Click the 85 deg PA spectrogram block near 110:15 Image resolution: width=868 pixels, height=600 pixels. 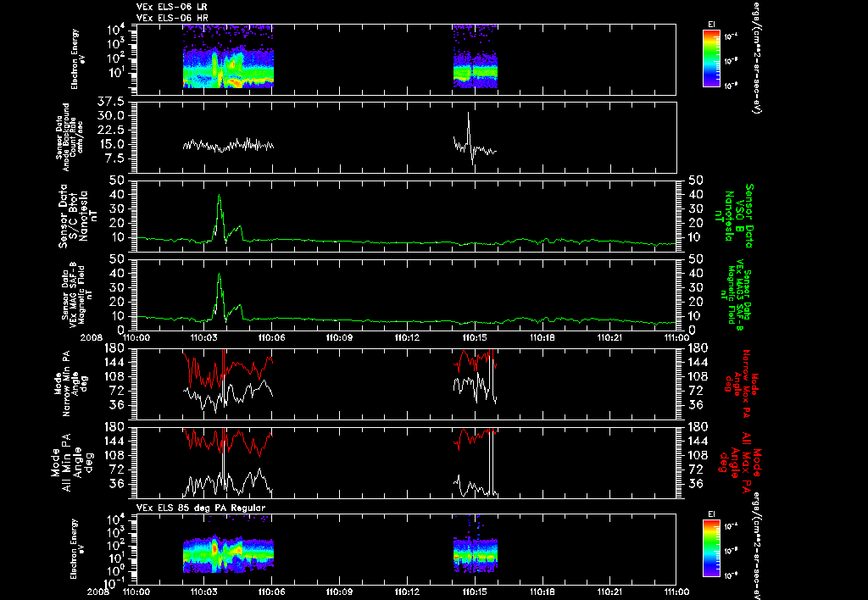(476, 555)
